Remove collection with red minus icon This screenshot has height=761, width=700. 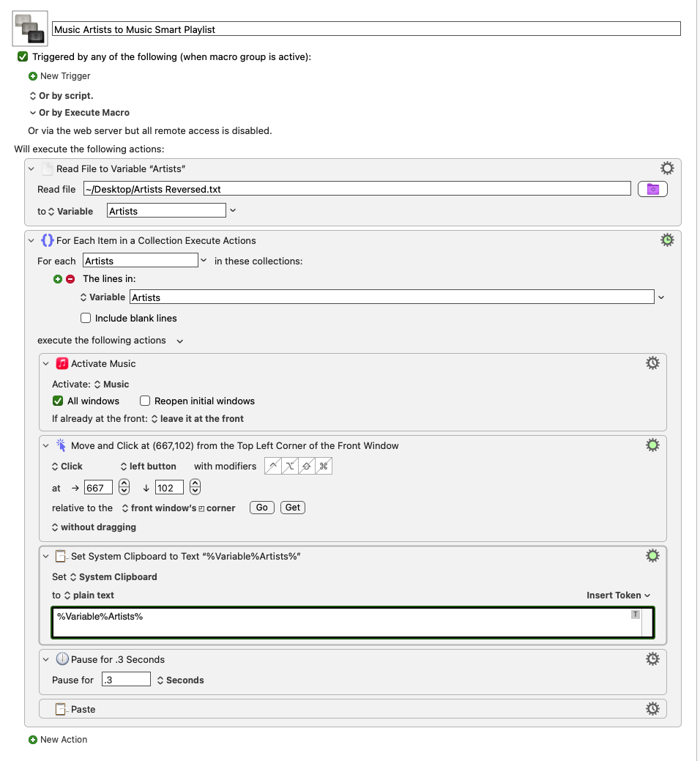coord(70,279)
